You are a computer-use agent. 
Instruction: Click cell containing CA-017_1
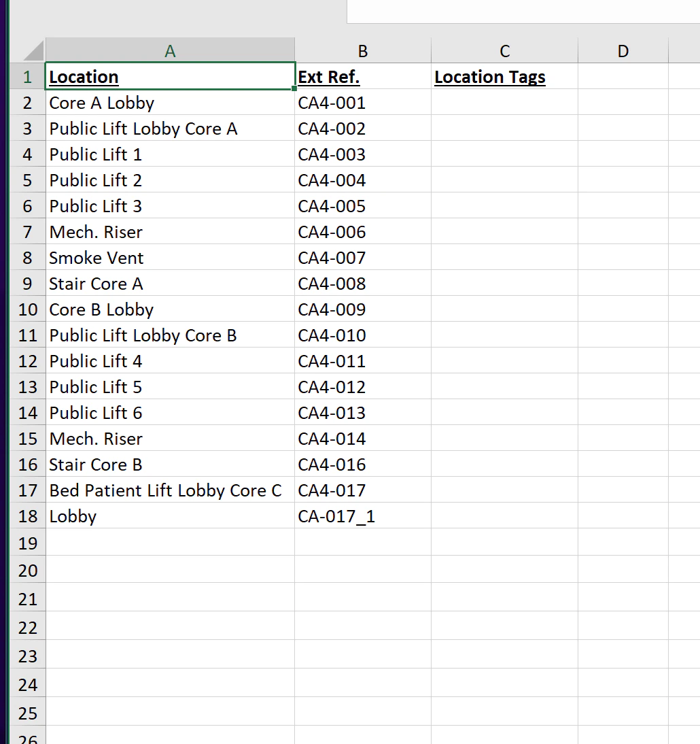363,515
